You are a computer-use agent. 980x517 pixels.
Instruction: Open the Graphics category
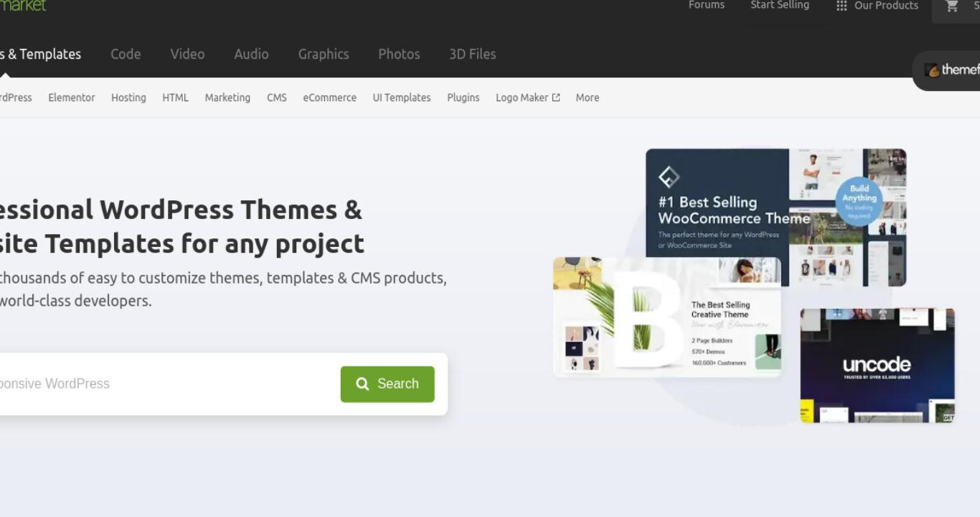tap(324, 55)
